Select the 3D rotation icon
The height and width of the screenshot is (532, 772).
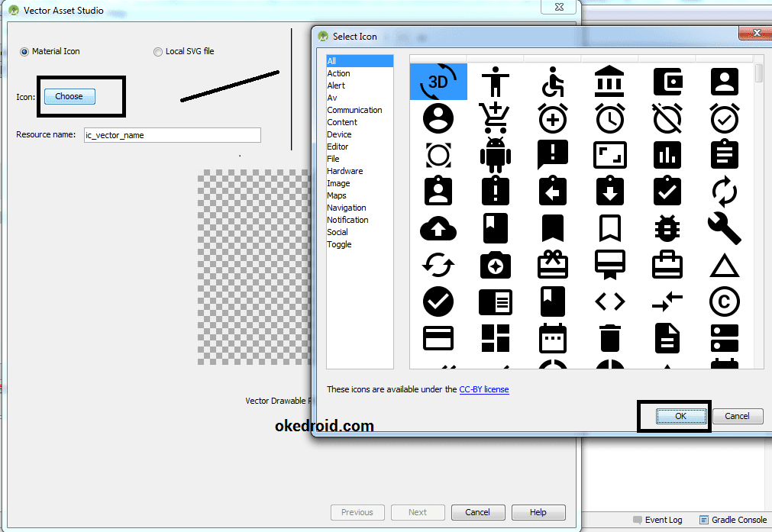coord(438,82)
